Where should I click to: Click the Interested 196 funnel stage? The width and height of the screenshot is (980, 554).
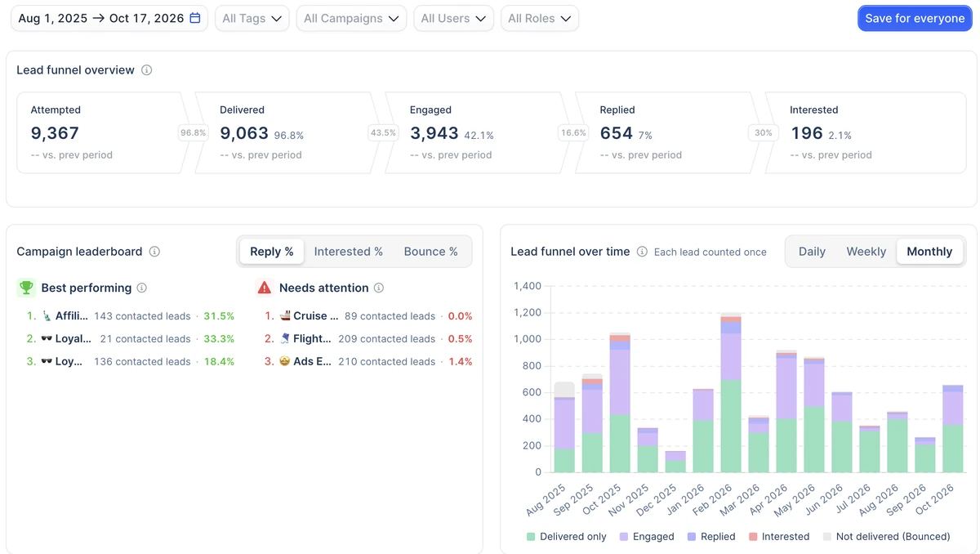pyautogui.click(x=867, y=132)
